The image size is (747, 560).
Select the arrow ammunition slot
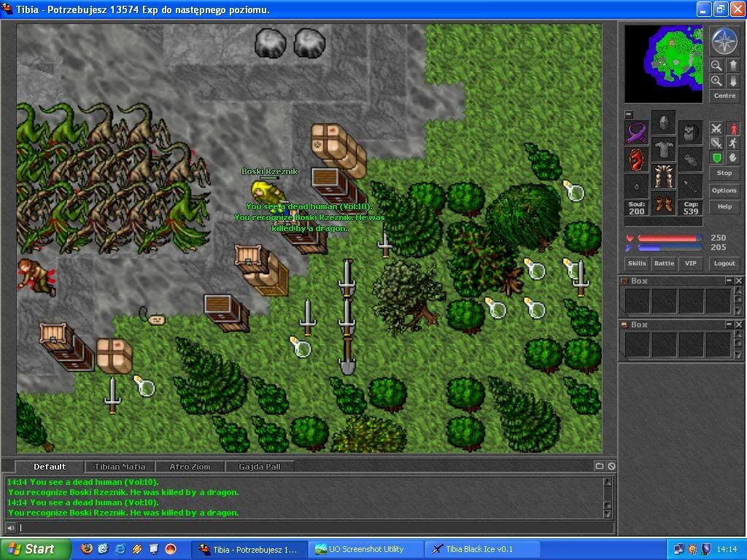[x=690, y=187]
